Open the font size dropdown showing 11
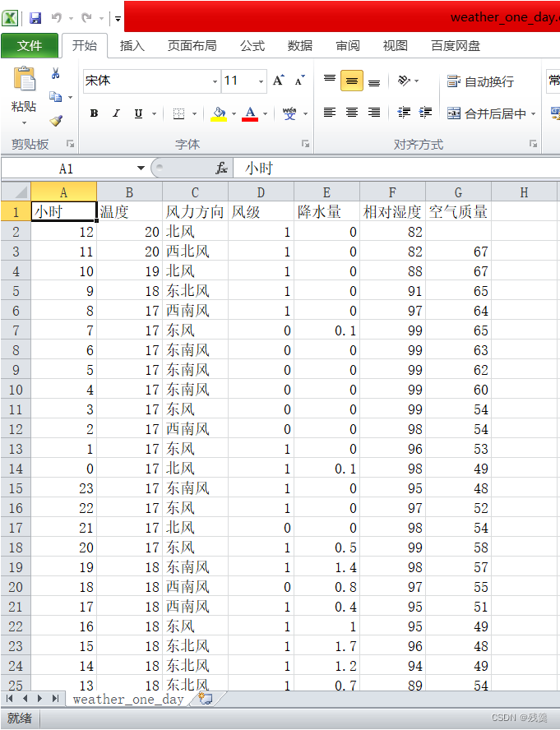The height and width of the screenshot is (730, 560). (261, 81)
